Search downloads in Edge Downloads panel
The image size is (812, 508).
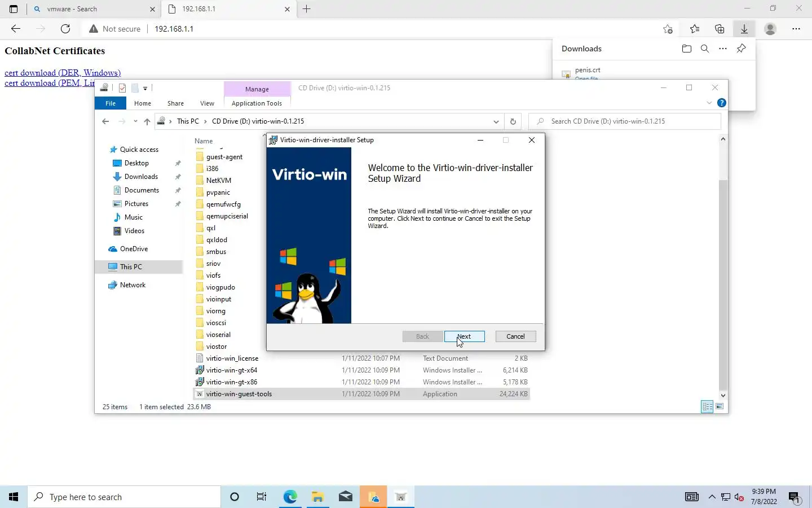705,49
